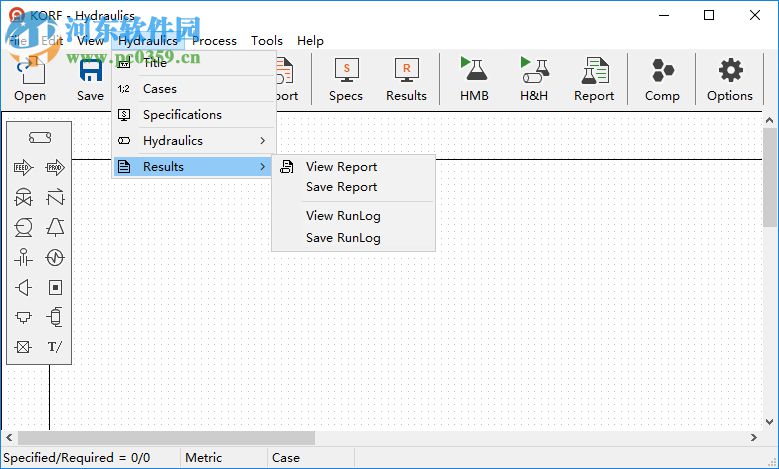Choose Cases from the Hydraulics menu
Image resolution: width=779 pixels, height=469 pixels.
pyautogui.click(x=194, y=88)
